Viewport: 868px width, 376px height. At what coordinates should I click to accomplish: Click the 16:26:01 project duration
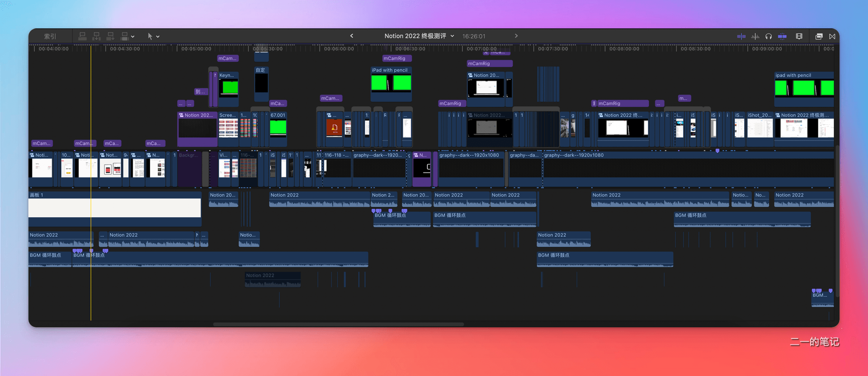click(x=474, y=36)
